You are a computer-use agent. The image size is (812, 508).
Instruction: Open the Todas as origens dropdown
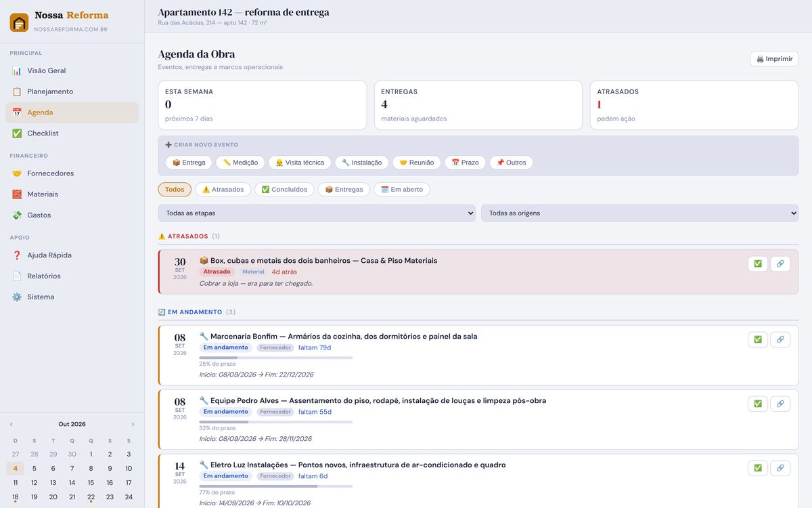639,213
